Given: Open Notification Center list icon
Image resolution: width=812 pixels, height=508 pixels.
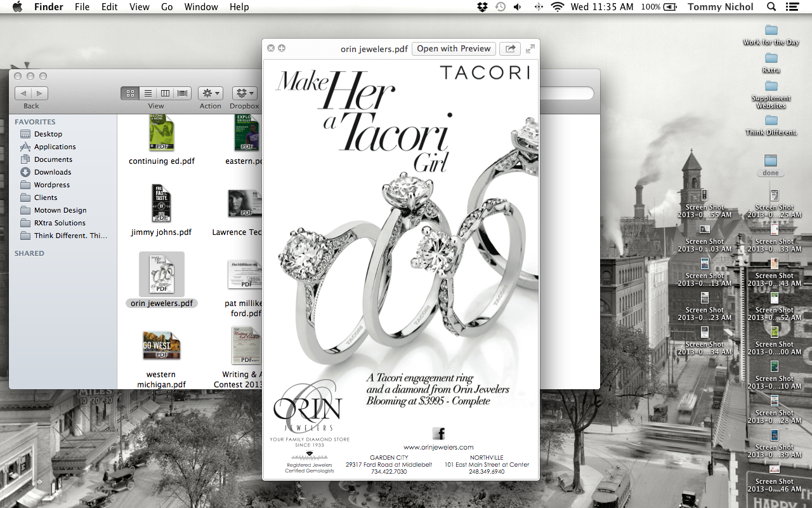Looking at the screenshot, I should coord(792,7).
